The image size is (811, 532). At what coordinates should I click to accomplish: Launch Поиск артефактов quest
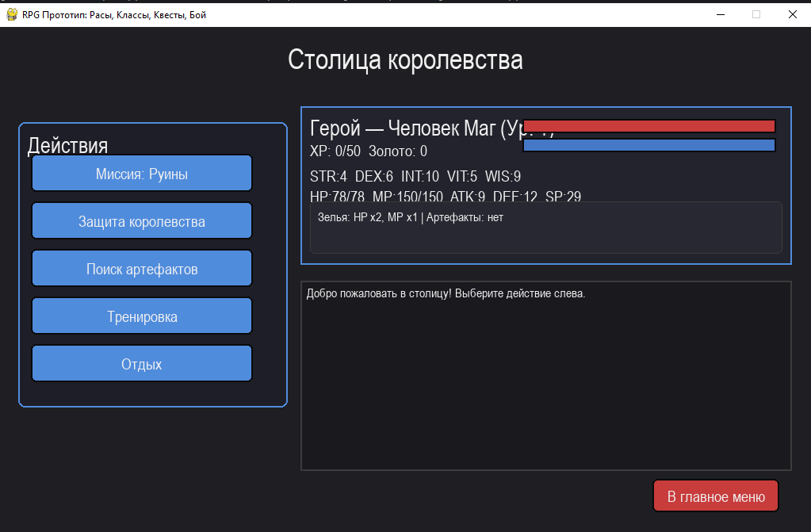pyautogui.click(x=141, y=268)
